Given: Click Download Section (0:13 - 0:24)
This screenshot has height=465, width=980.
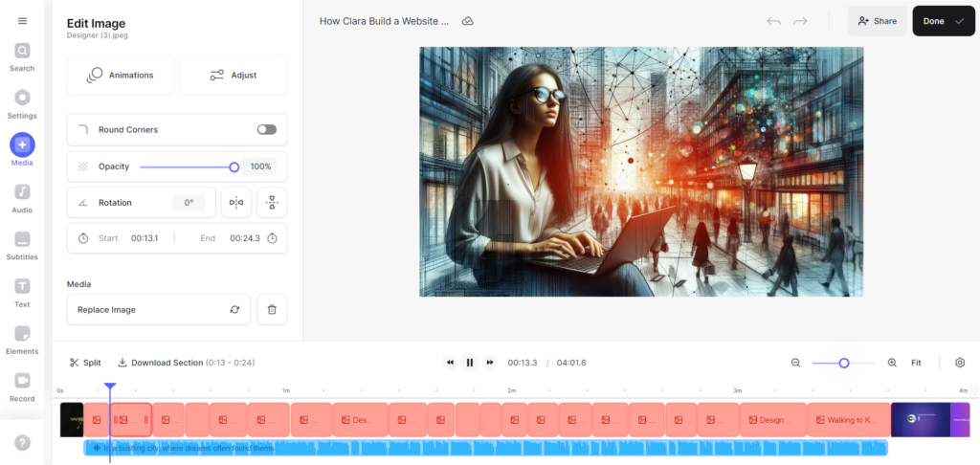Looking at the screenshot, I should pos(187,363).
